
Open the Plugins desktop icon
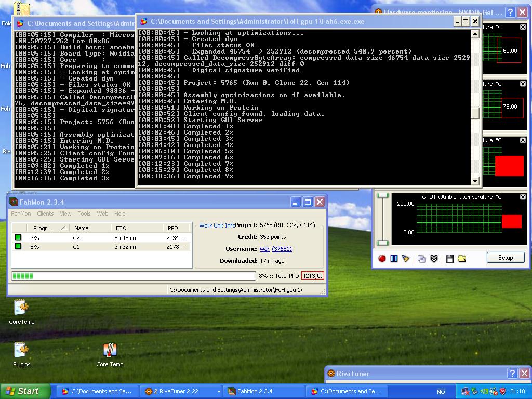click(x=21, y=354)
